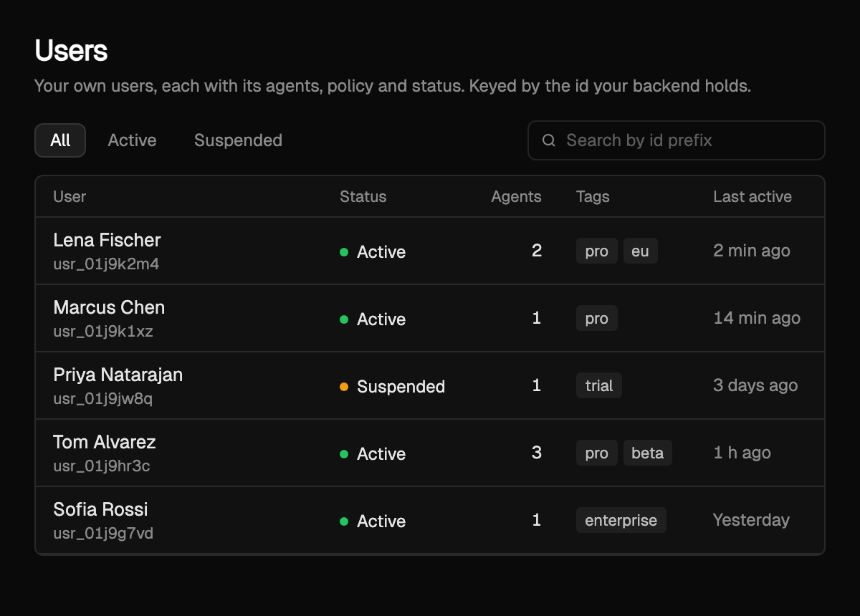Switch to the Suspended filter tab
The image size is (860, 616).
[238, 140]
